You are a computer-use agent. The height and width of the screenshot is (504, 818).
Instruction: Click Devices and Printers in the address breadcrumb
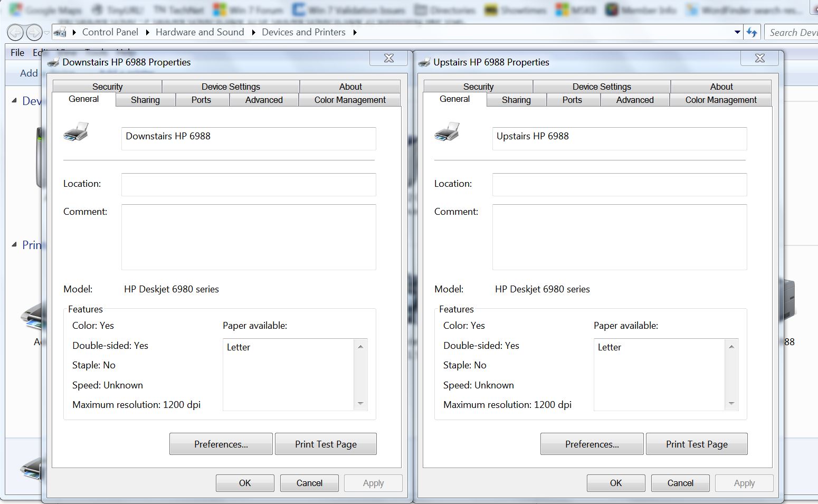click(303, 32)
